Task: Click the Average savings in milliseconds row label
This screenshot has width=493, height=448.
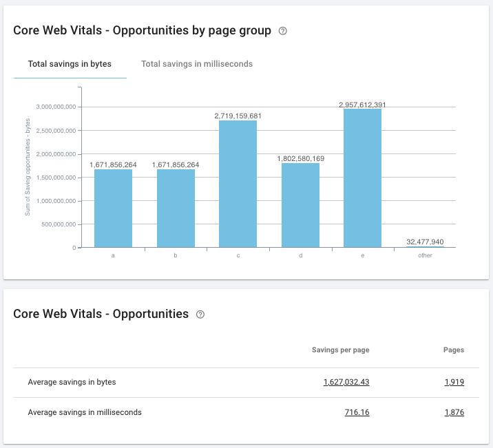Action: point(85,412)
